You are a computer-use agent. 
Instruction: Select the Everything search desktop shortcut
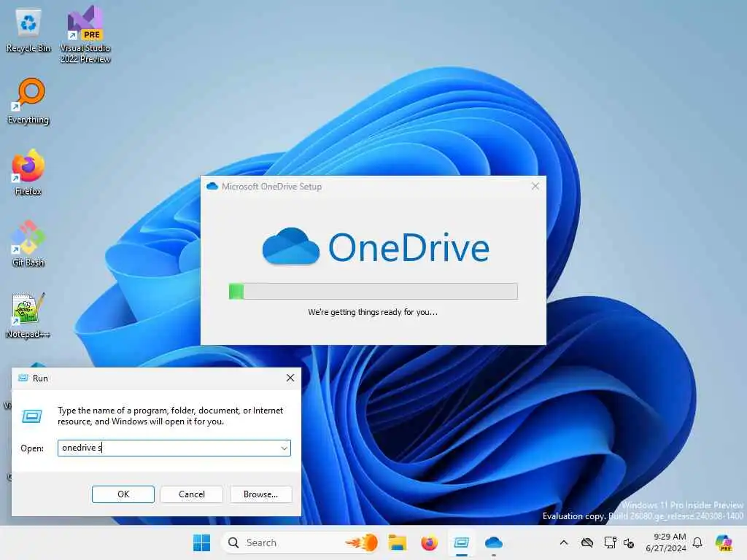pos(28,101)
